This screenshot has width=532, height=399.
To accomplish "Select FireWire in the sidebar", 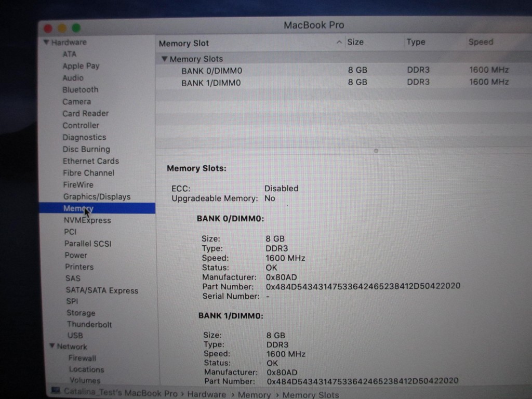I will 78,185.
